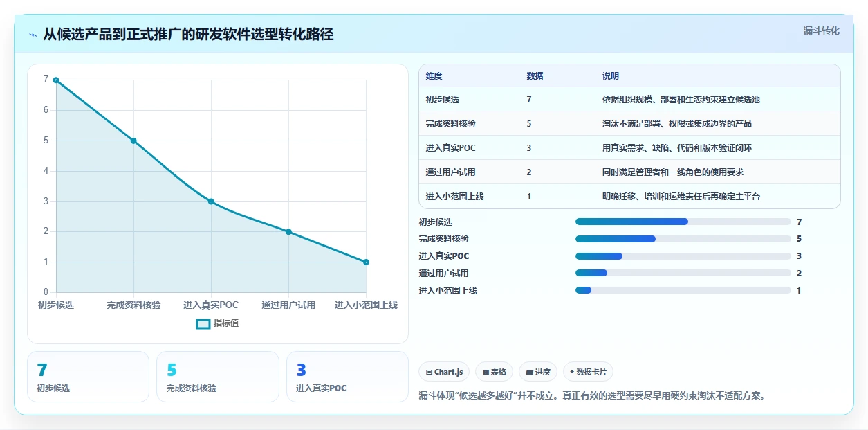Image resolution: width=868 pixels, height=430 pixels.
Task: Click the progress list label 进入真实POC
Action: tap(444, 256)
